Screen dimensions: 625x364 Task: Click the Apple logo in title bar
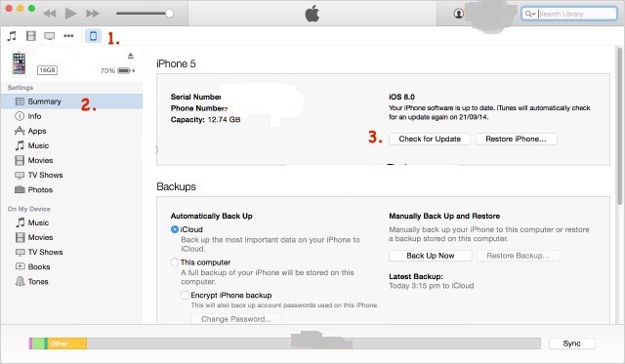click(312, 14)
